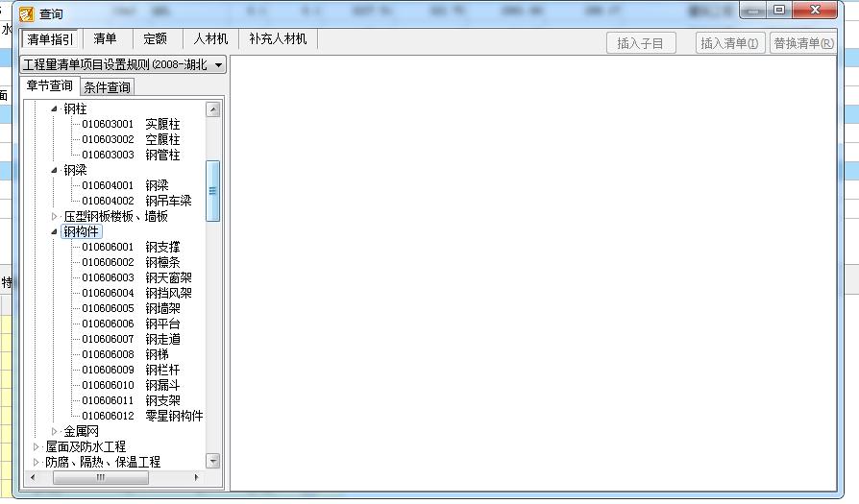
Task: Select item 010606002 钢檩条
Action: [x=131, y=263]
